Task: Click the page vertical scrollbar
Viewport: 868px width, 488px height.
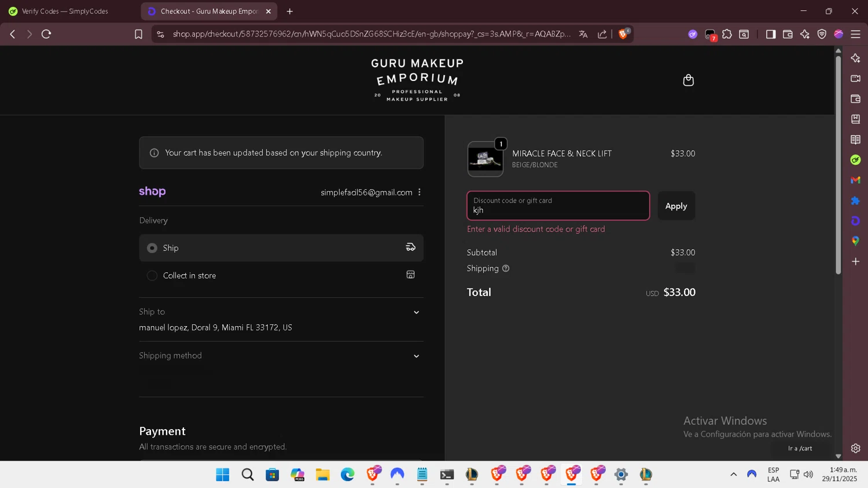Action: [x=838, y=165]
